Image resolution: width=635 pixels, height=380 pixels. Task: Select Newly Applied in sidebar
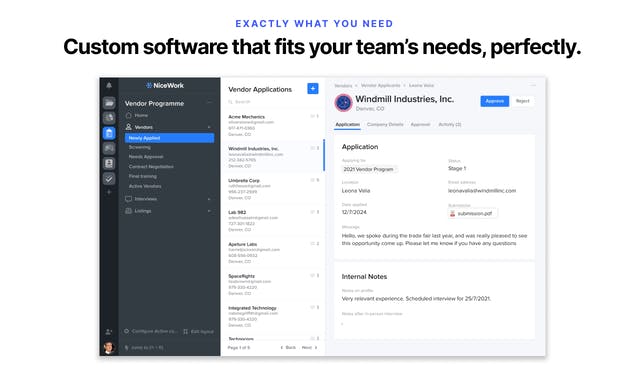[169, 138]
